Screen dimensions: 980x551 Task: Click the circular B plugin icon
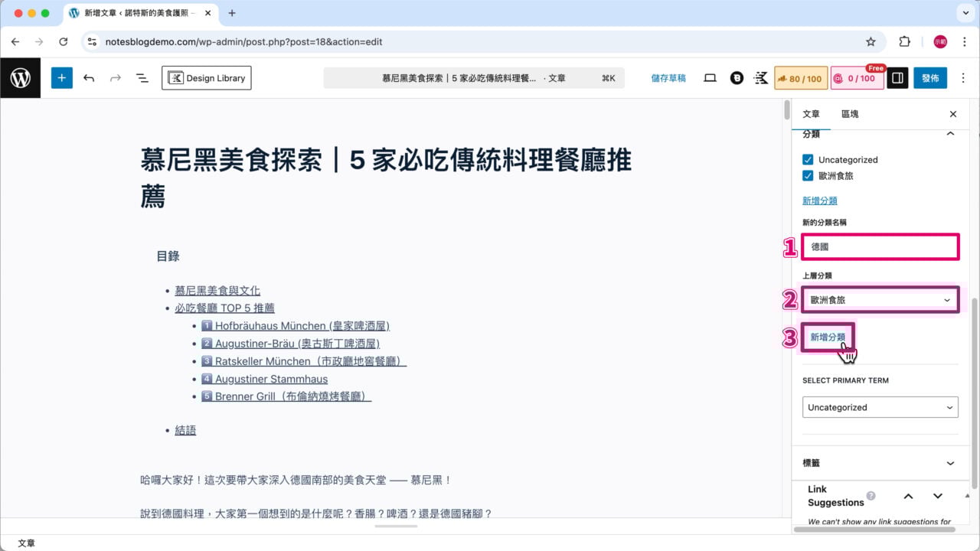[x=737, y=77]
